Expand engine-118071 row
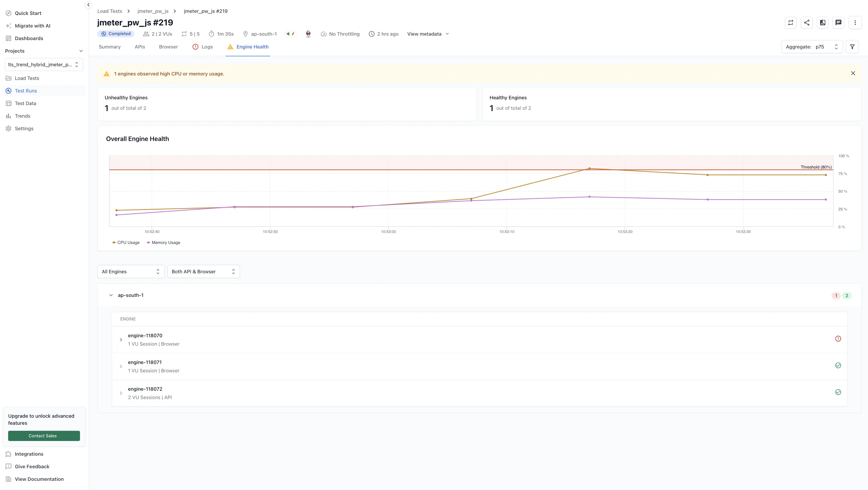The image size is (868, 490). pyautogui.click(x=121, y=366)
